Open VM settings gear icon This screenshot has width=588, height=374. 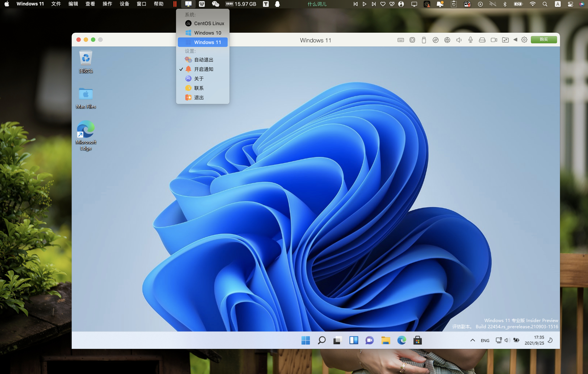(524, 40)
